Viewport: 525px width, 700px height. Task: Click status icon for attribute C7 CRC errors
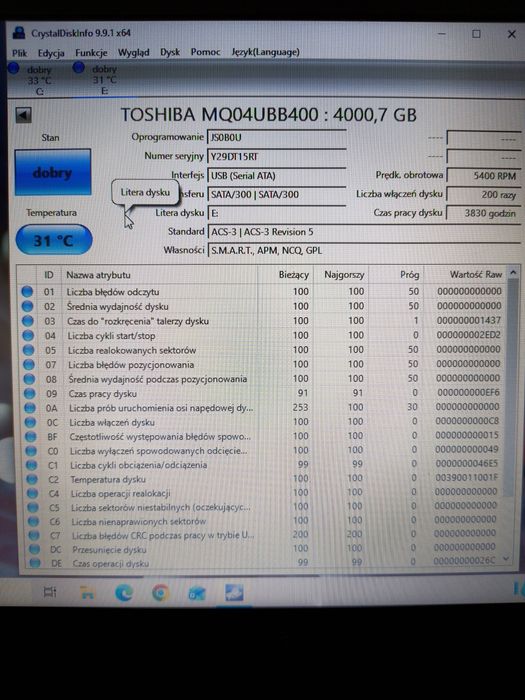pos(34,535)
